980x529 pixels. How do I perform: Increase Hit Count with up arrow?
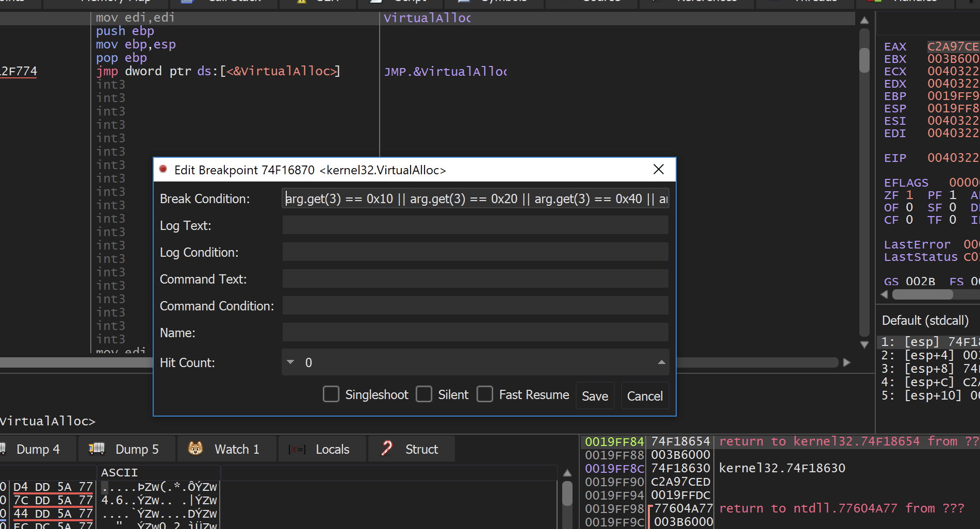661,362
